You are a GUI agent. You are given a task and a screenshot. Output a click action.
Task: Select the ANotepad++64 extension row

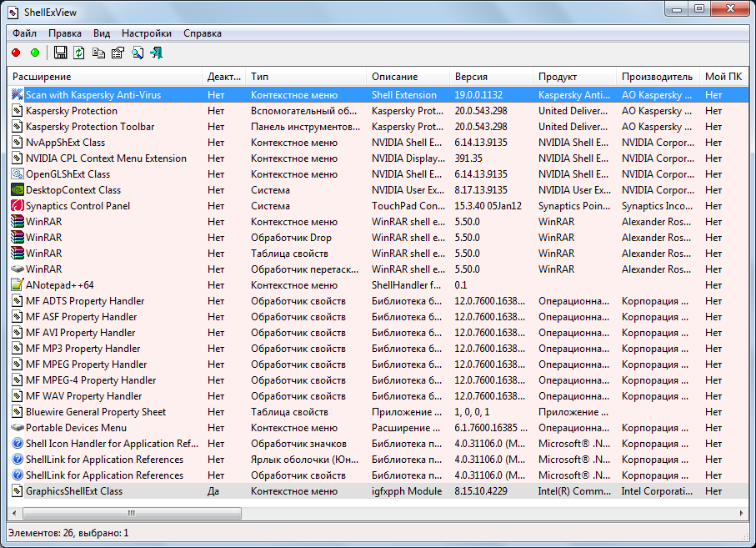pos(59,285)
